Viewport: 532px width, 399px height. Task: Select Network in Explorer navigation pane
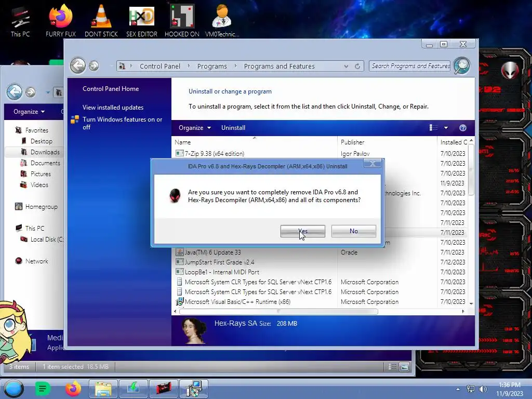pyautogui.click(x=36, y=261)
